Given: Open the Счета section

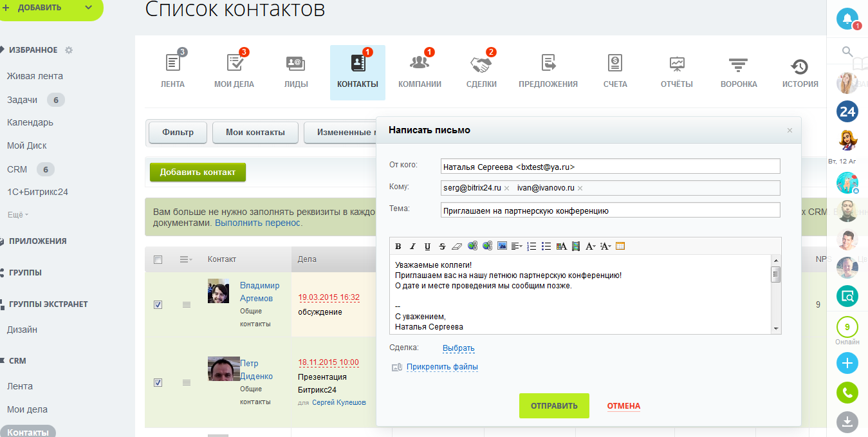Looking at the screenshot, I should click(x=615, y=72).
